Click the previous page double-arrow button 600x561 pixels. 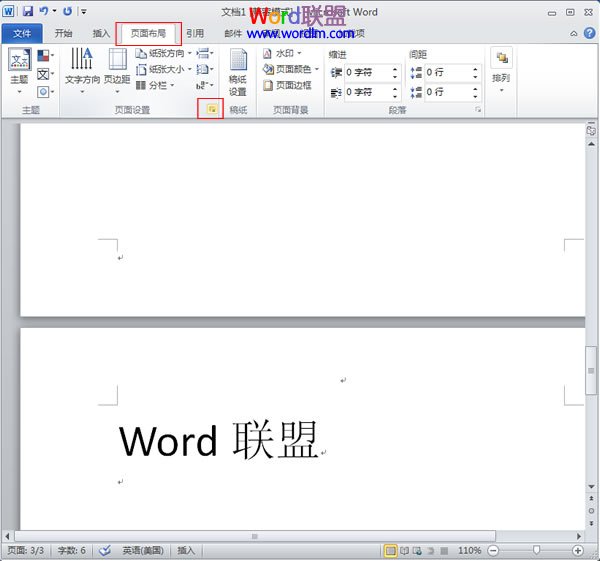591,499
